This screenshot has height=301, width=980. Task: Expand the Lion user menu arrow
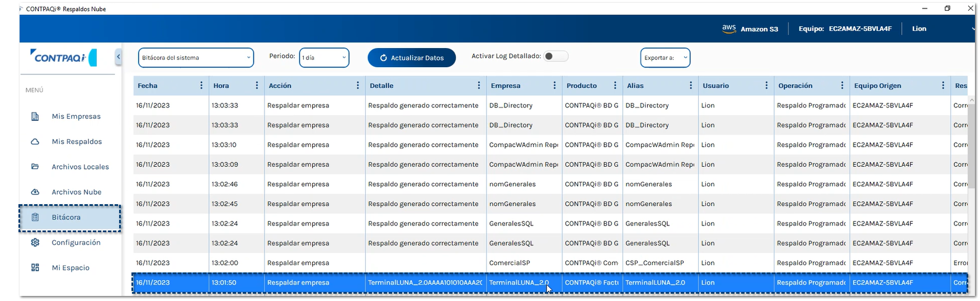click(x=973, y=29)
